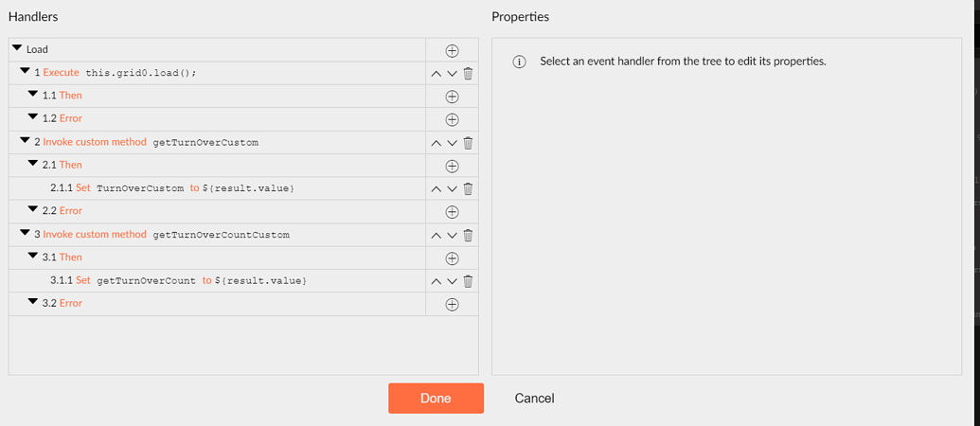Collapse the 1 Execute handler node

(25, 71)
